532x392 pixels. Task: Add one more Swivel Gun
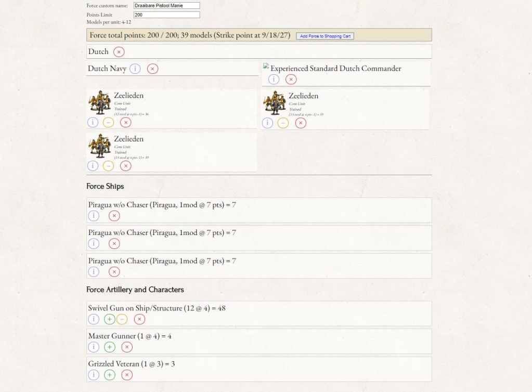tap(109, 319)
